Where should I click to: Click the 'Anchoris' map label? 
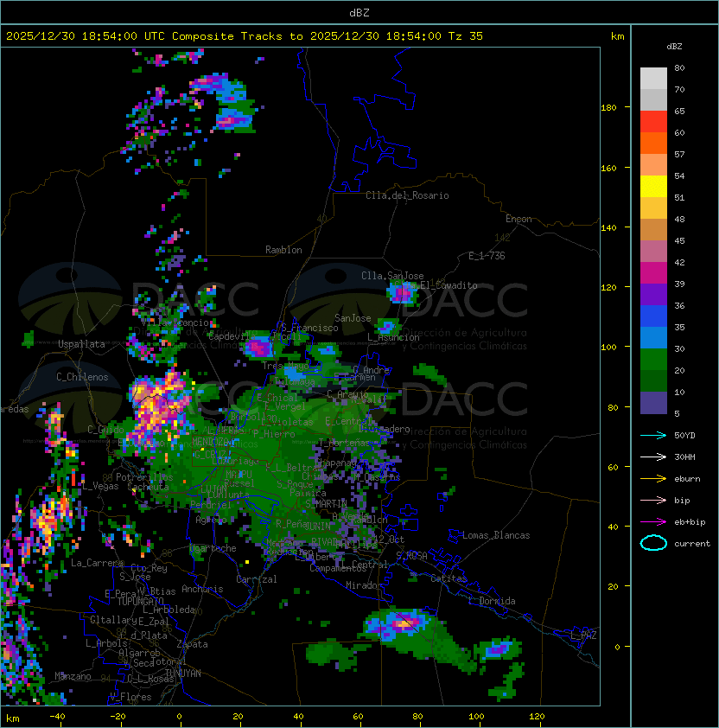202,589
